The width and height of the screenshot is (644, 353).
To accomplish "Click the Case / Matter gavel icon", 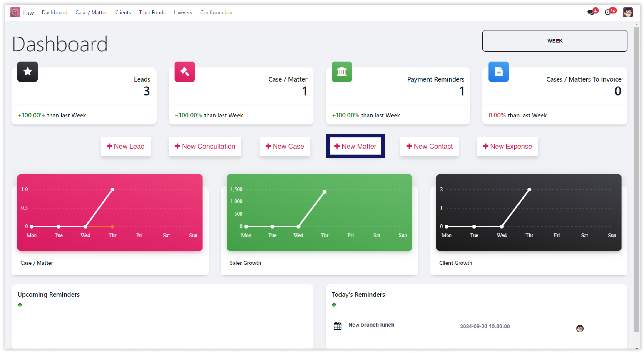I will pyautogui.click(x=184, y=72).
